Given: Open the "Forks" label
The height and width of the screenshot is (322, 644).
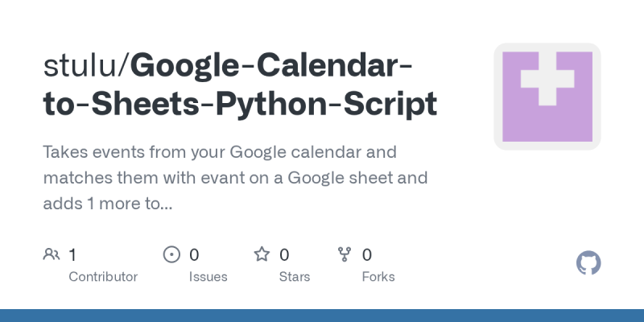Looking at the screenshot, I should tap(378, 277).
